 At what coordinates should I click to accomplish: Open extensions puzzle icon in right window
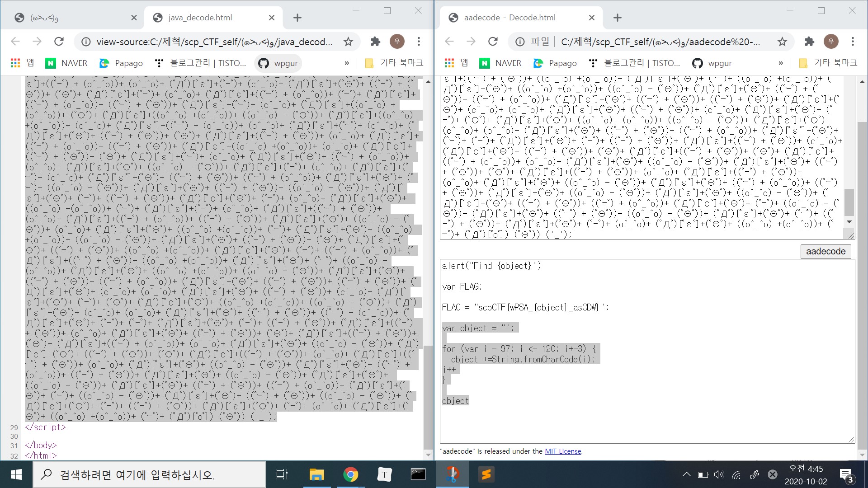pos(809,42)
